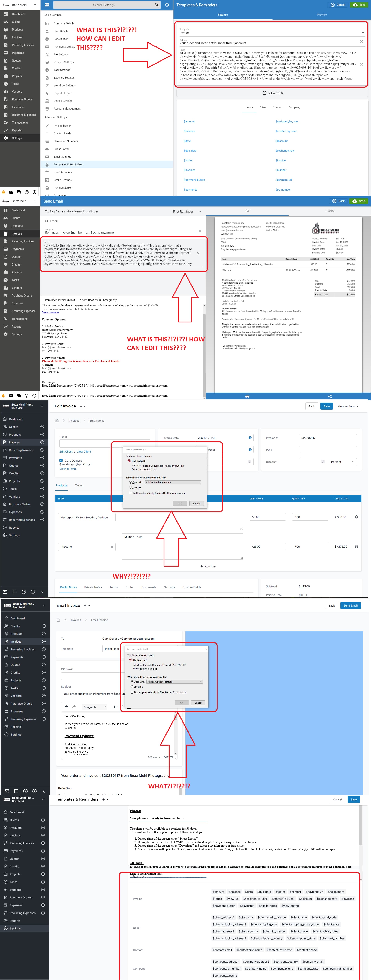Clear the Matterport 3D Tour Hosting item field
Screen dimensions: 371x980
[112, 517]
